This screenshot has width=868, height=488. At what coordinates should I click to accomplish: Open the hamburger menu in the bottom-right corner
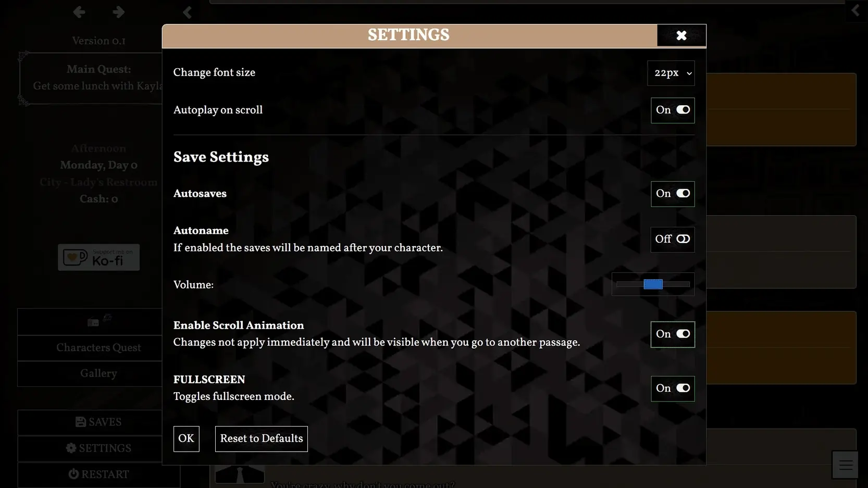pyautogui.click(x=845, y=465)
